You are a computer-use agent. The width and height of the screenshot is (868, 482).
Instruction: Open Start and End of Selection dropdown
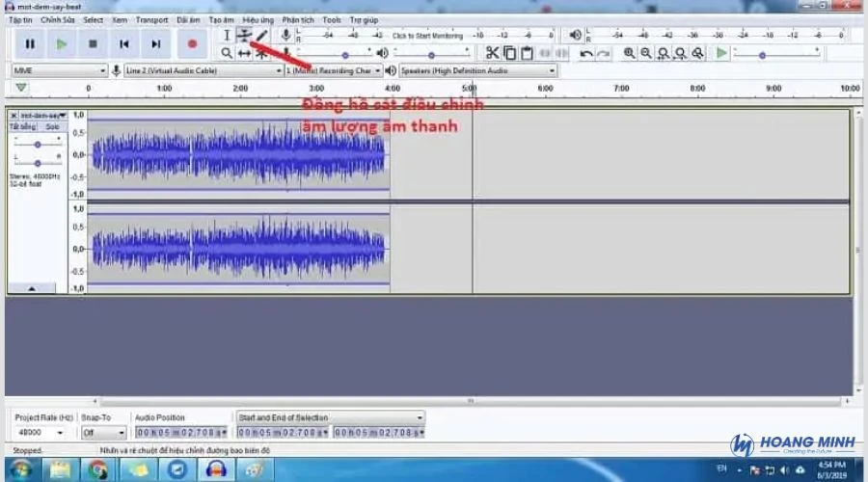tap(331, 417)
